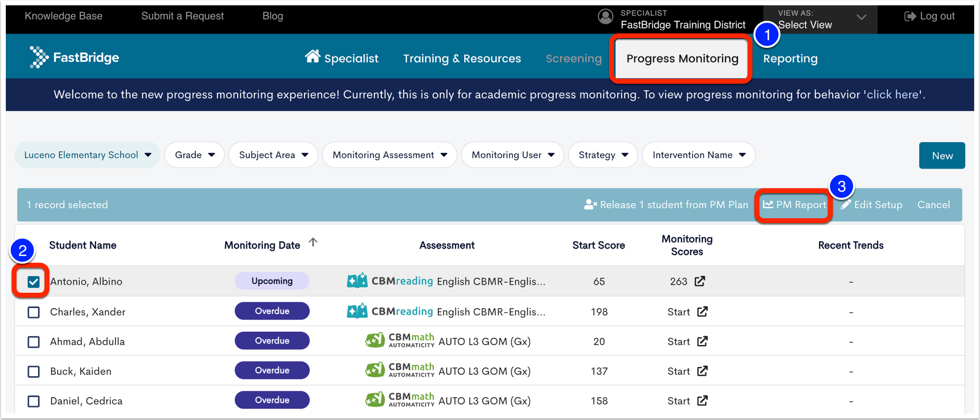The image size is (980, 420).
Task: Click Overdue badge for Buck, Kaiden
Action: pos(272,371)
